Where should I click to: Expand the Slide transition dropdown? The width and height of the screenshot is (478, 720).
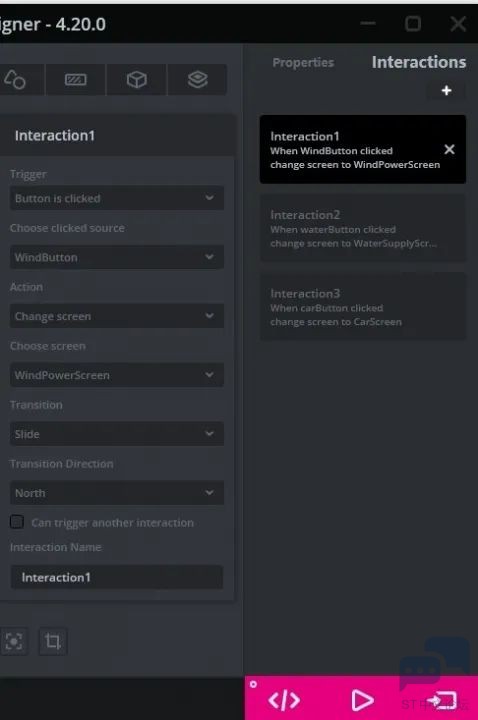(117, 434)
